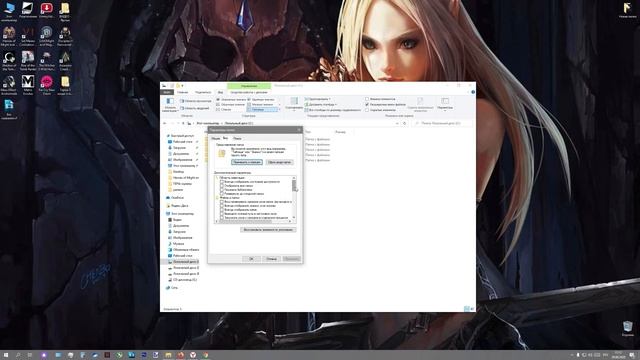Confirm the dialog with OK
The image size is (640, 360).
click(x=251, y=259)
